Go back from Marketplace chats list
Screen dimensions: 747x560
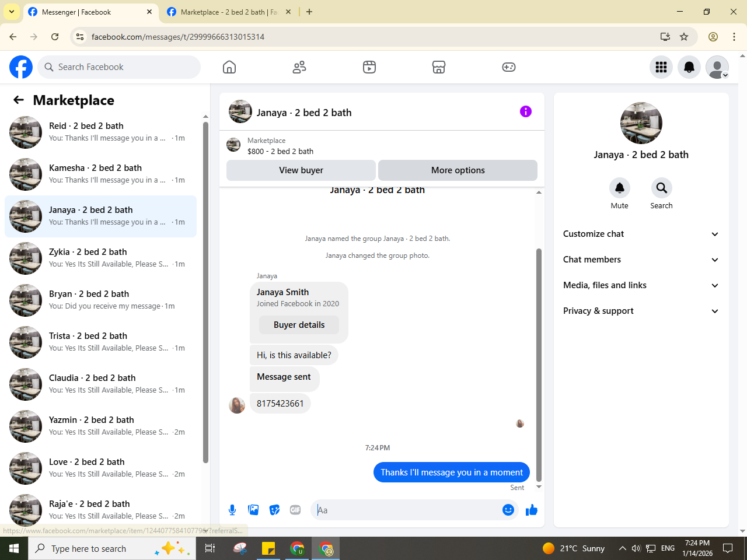(x=19, y=100)
